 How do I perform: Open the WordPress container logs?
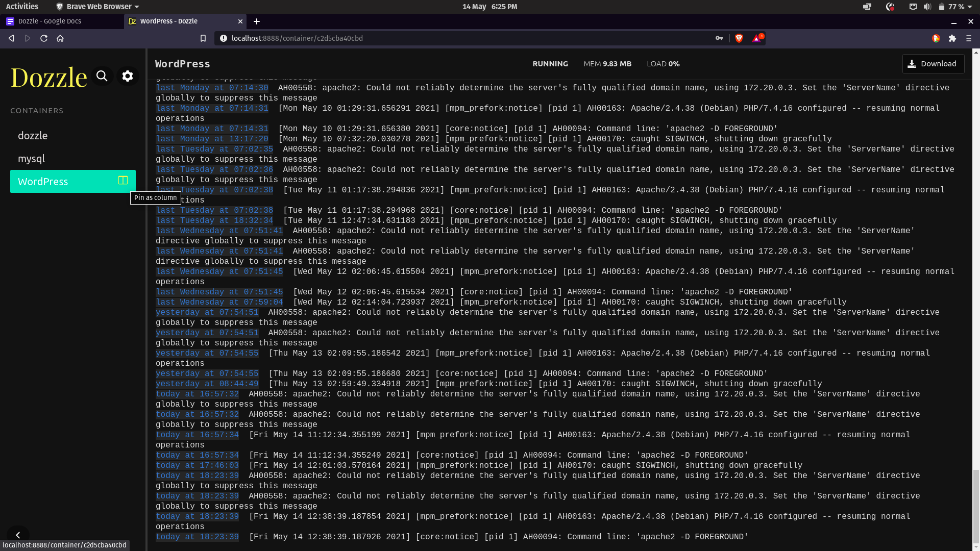[43, 182]
